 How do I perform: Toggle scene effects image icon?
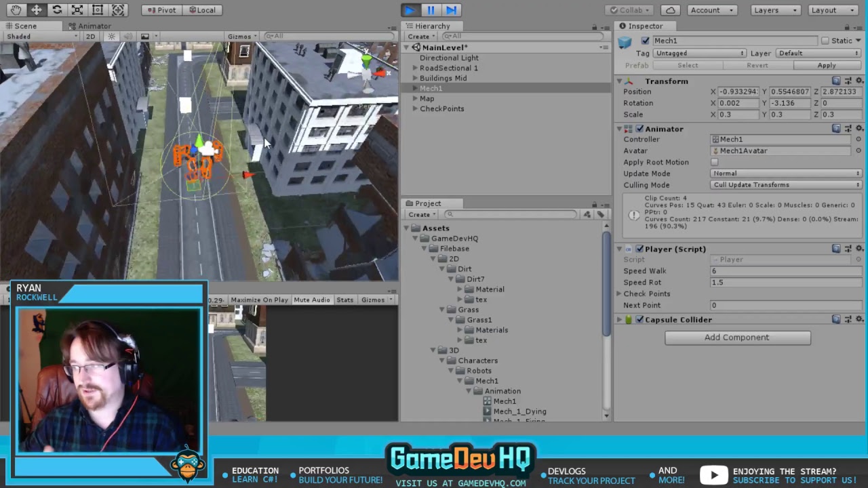144,37
